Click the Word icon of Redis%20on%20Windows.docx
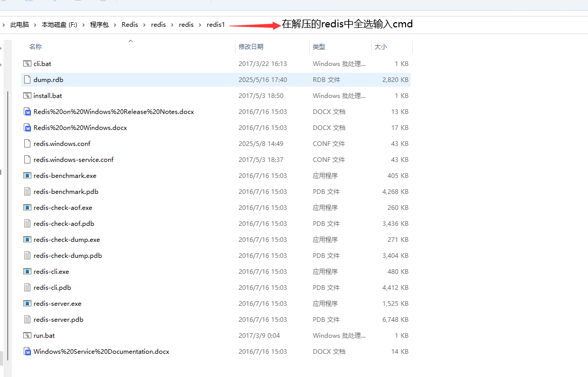This screenshot has width=588, height=377. point(27,127)
